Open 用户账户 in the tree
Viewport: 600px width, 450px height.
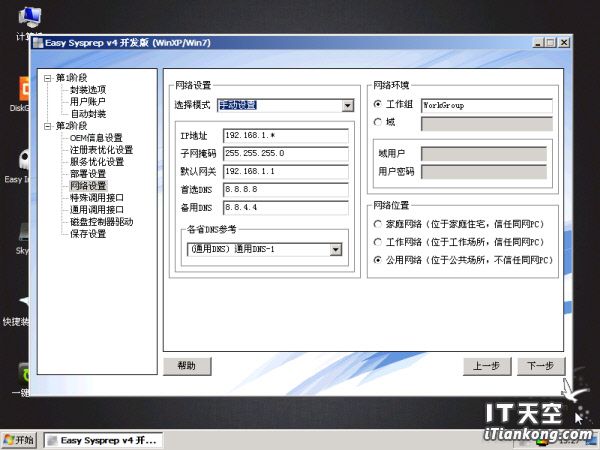click(x=88, y=102)
